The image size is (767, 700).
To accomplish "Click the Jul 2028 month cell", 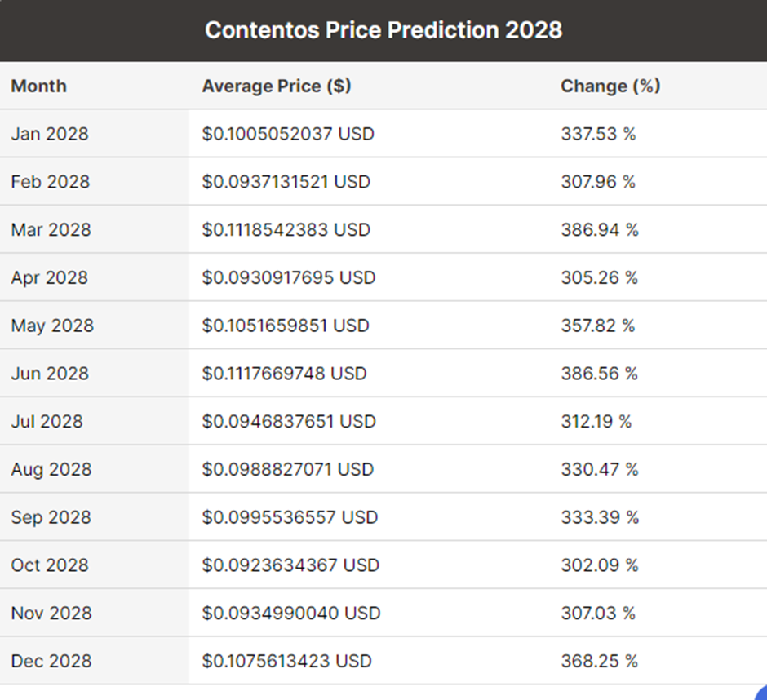I will click(47, 422).
